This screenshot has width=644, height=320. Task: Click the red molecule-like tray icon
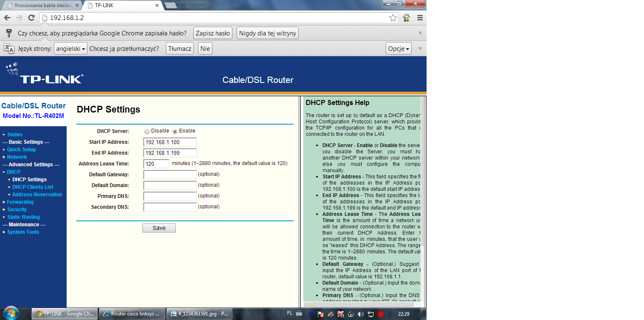[x=330, y=314]
